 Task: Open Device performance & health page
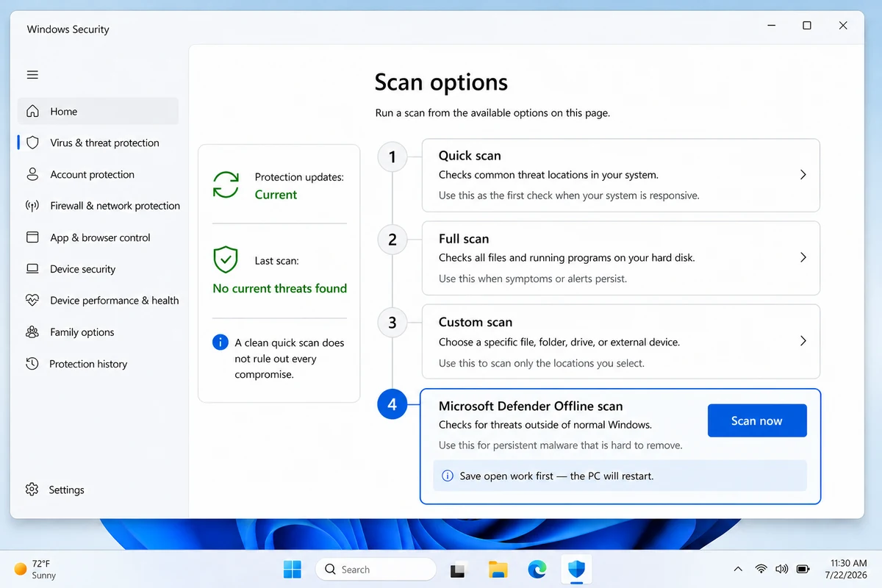tap(98, 300)
